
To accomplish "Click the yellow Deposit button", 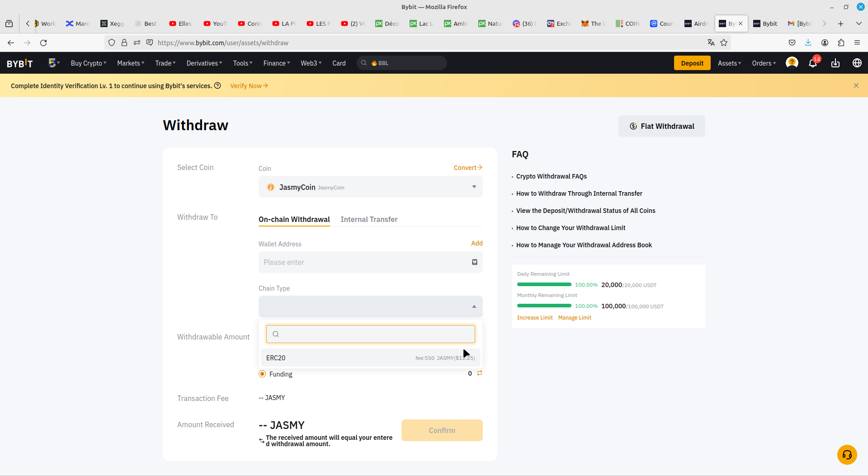I will pyautogui.click(x=692, y=63).
